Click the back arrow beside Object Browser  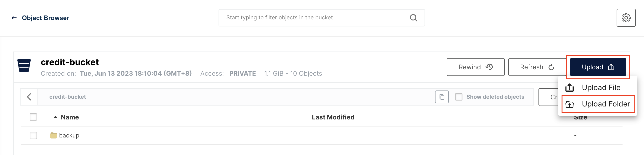14,18
